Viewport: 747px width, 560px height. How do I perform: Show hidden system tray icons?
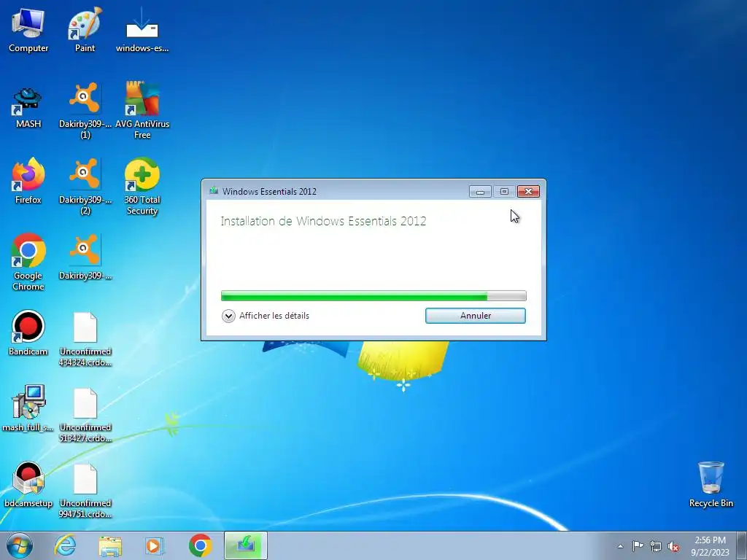tap(620, 546)
